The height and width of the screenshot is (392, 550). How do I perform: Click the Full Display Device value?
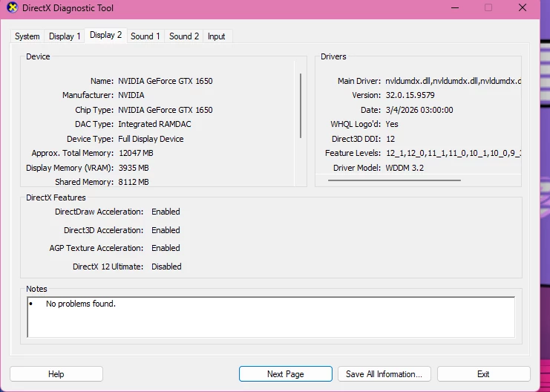(x=151, y=139)
